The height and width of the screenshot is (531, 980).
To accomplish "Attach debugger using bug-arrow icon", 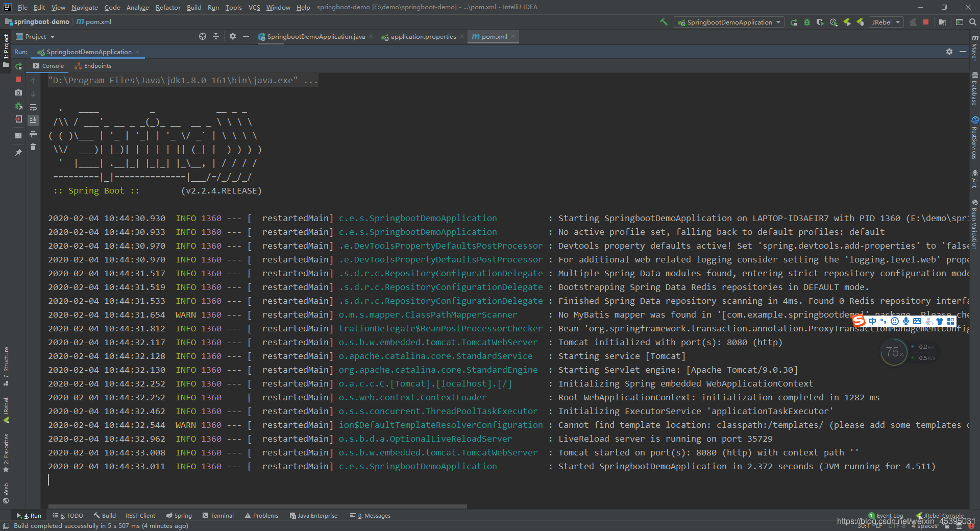I will tap(18, 106).
